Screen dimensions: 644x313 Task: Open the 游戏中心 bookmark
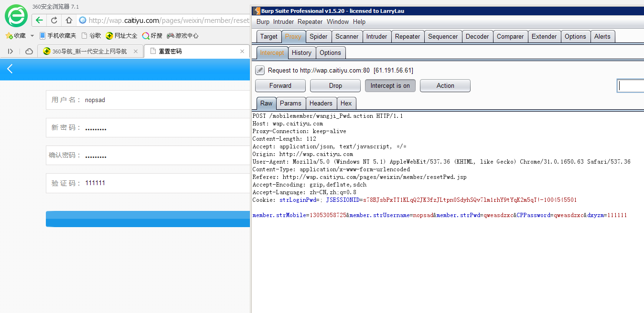(182, 36)
